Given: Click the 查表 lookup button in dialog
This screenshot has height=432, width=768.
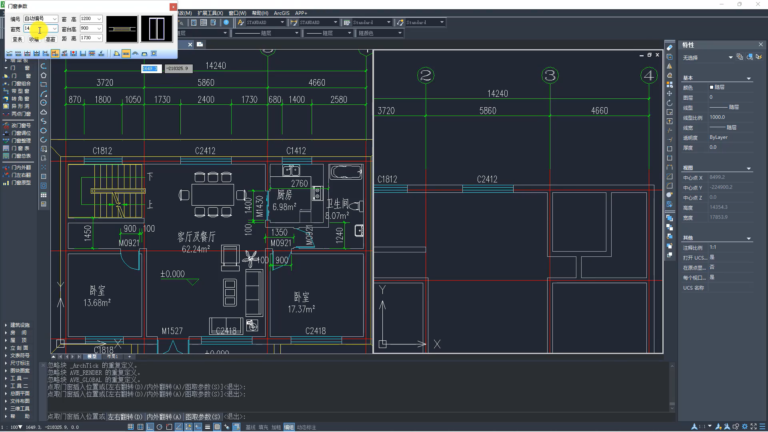Looking at the screenshot, I should pyautogui.click(x=18, y=39).
